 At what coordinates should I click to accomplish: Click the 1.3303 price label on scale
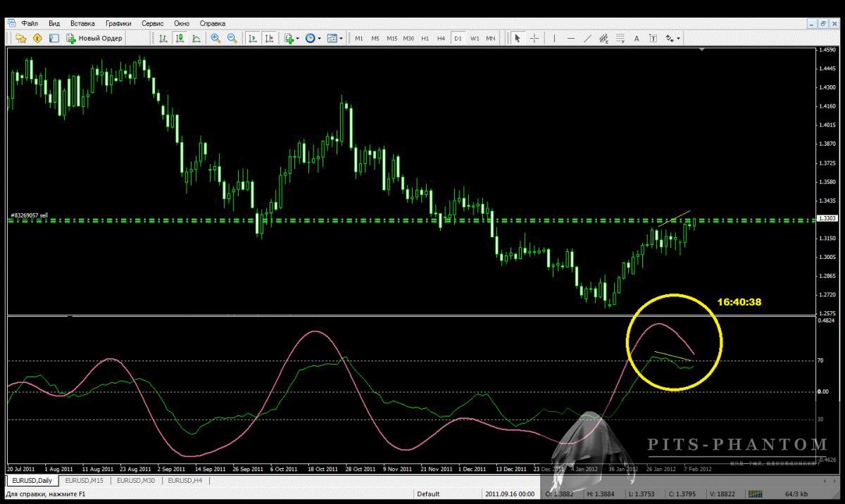(x=827, y=219)
